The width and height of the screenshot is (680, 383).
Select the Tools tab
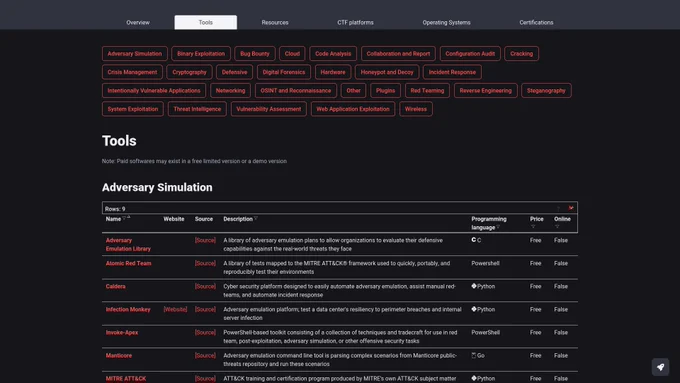(206, 23)
